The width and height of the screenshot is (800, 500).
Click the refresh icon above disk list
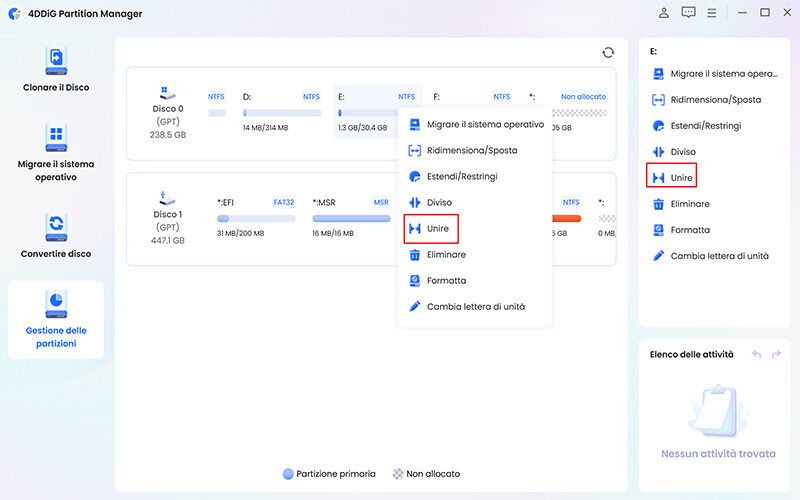pos(608,53)
